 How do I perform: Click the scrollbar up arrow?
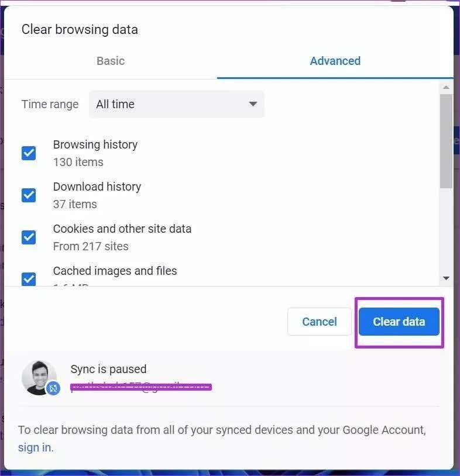(446, 88)
